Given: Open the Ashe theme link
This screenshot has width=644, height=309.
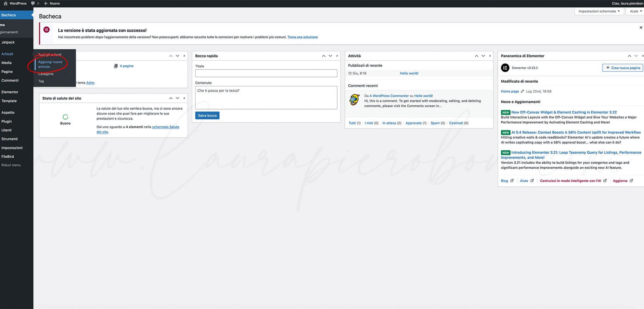Looking at the screenshot, I should pyautogui.click(x=90, y=83).
